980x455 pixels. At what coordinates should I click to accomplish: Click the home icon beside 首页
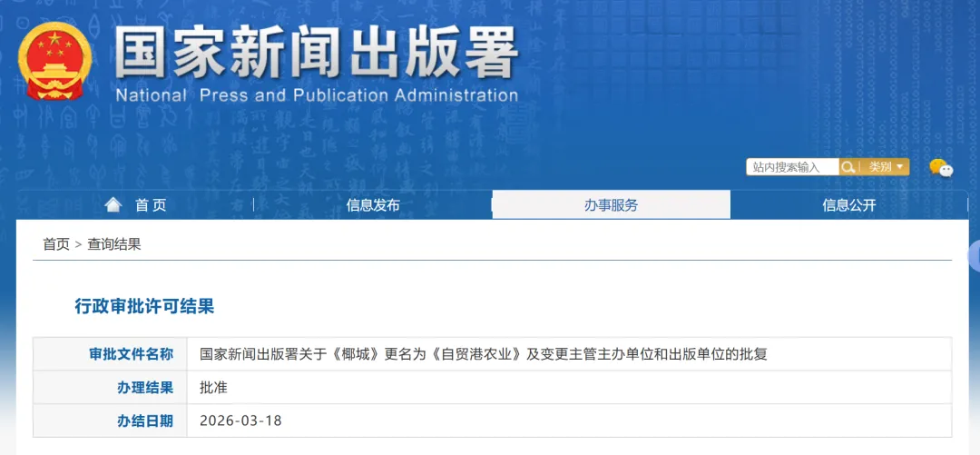click(x=113, y=204)
